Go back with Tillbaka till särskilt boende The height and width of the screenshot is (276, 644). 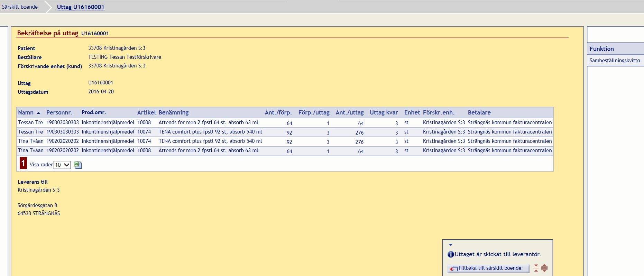click(488, 268)
